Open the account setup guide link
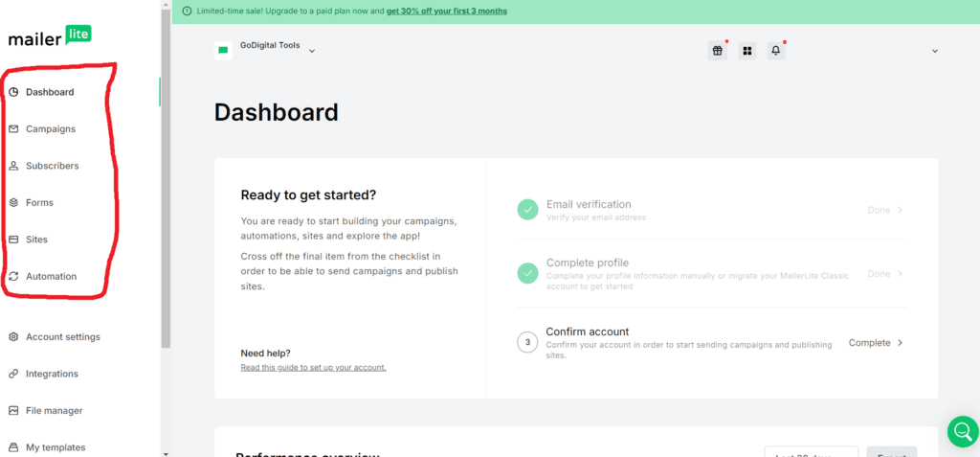The width and height of the screenshot is (980, 457). point(313,367)
